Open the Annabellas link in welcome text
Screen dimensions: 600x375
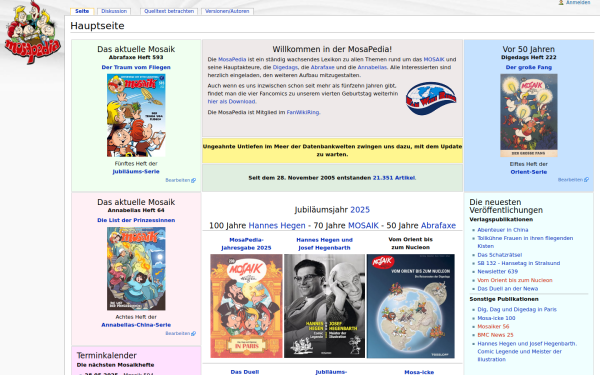pos(372,67)
